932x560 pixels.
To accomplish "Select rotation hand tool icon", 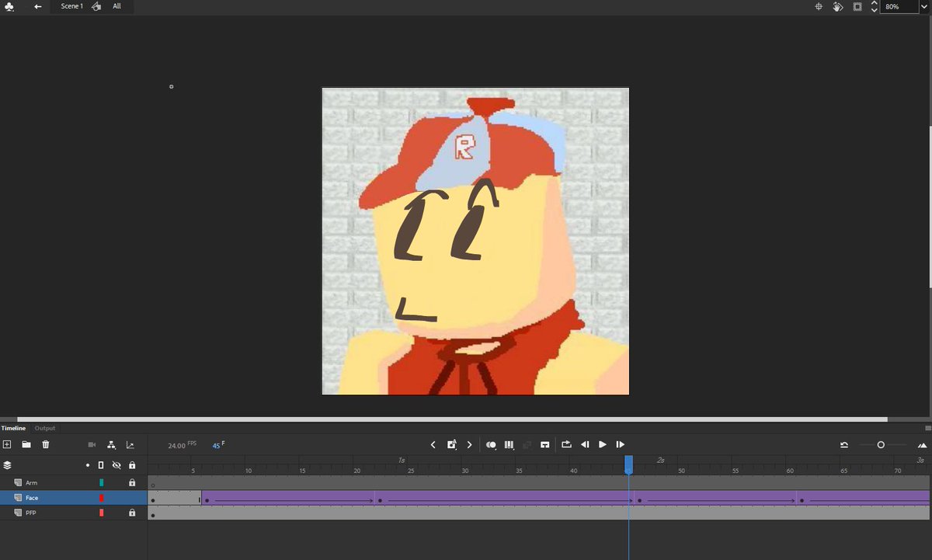I will pos(838,6).
